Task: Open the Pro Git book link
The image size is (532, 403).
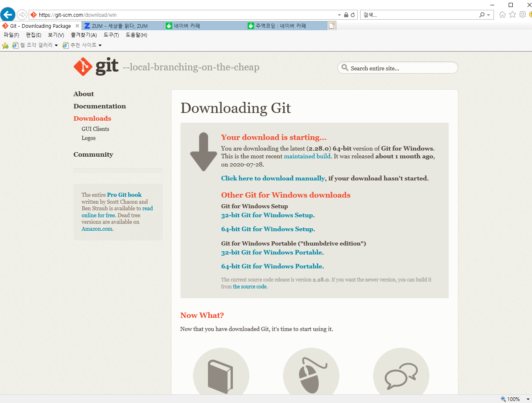Action: click(x=124, y=195)
